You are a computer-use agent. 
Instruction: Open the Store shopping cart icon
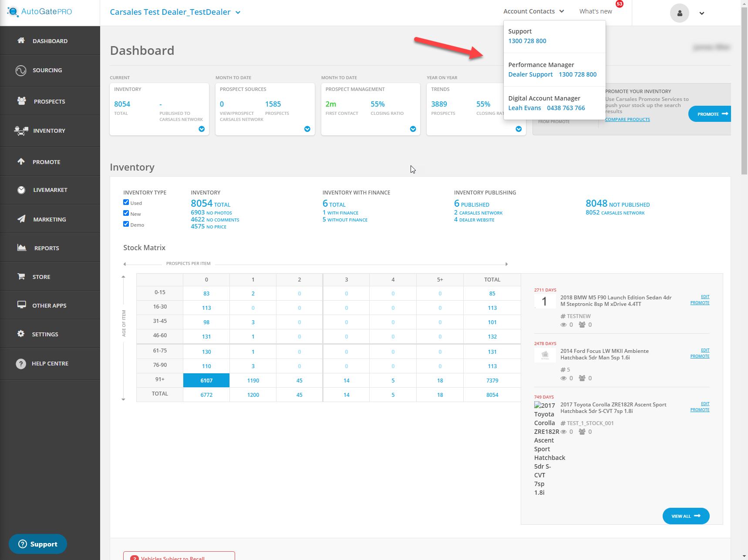[x=21, y=277]
